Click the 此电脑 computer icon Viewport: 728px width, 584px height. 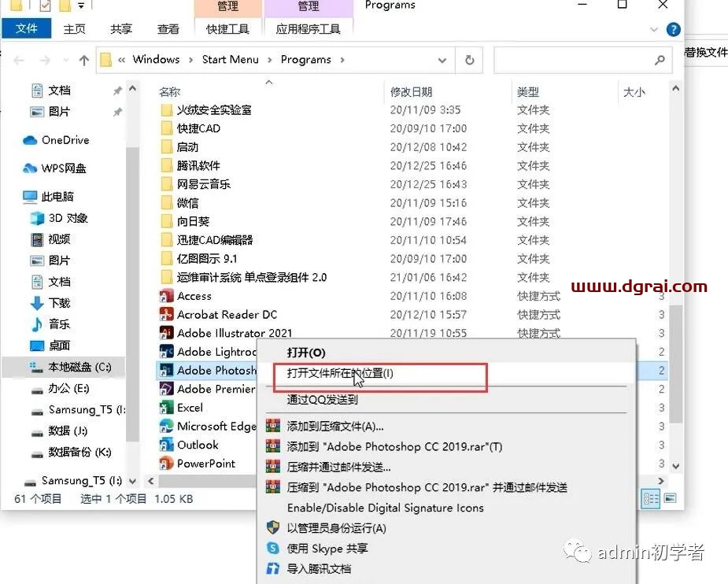(30, 197)
